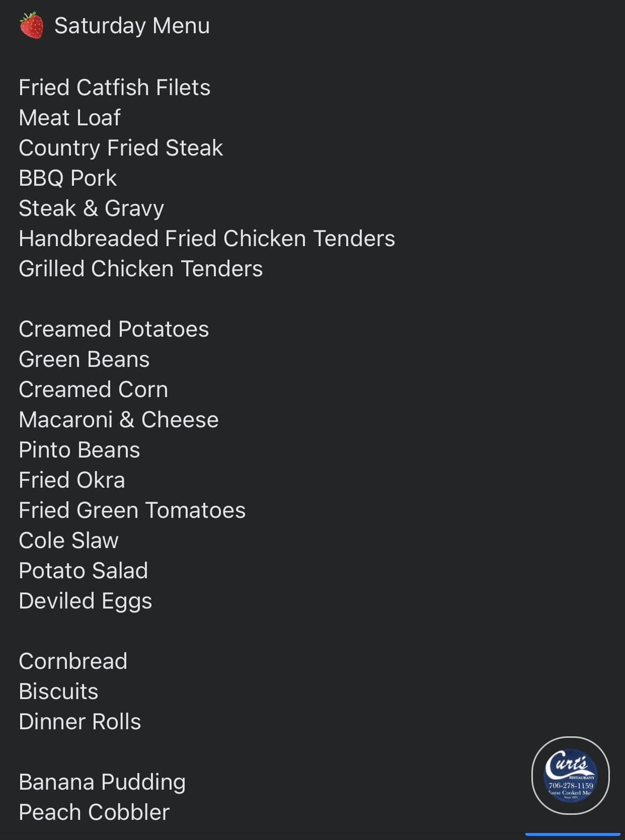
Task: Click the strawberry emoji icon
Action: pyautogui.click(x=31, y=25)
